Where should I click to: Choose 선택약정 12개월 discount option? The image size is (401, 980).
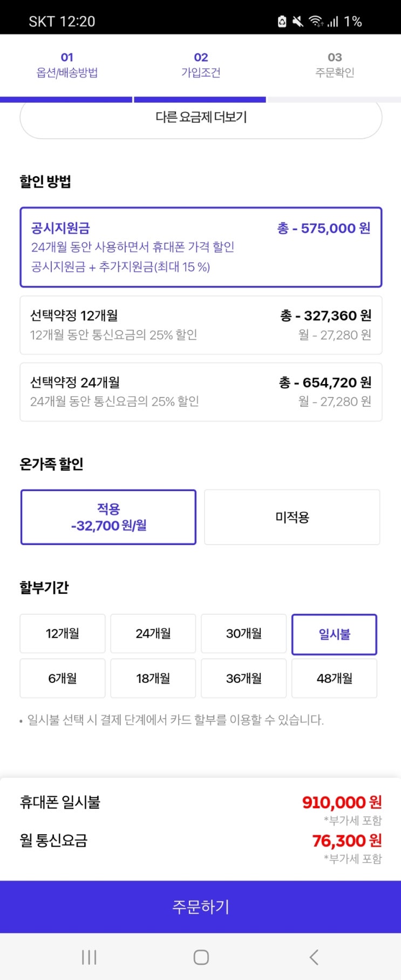tap(201, 325)
